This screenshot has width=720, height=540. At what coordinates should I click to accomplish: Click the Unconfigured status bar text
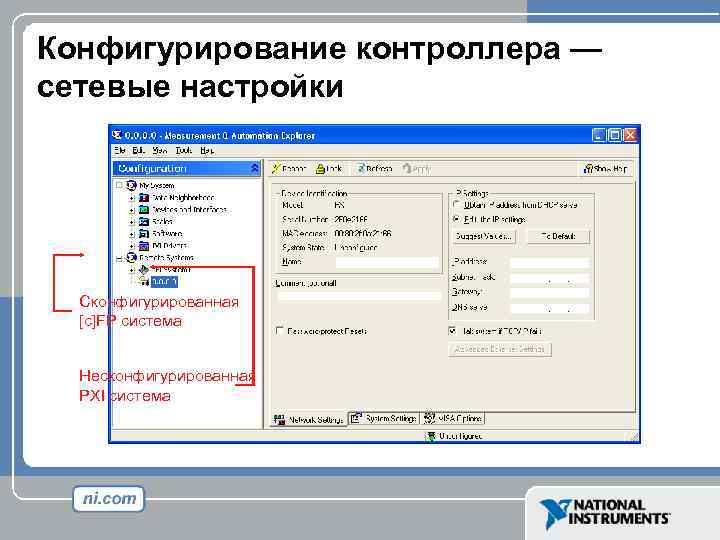point(461,436)
